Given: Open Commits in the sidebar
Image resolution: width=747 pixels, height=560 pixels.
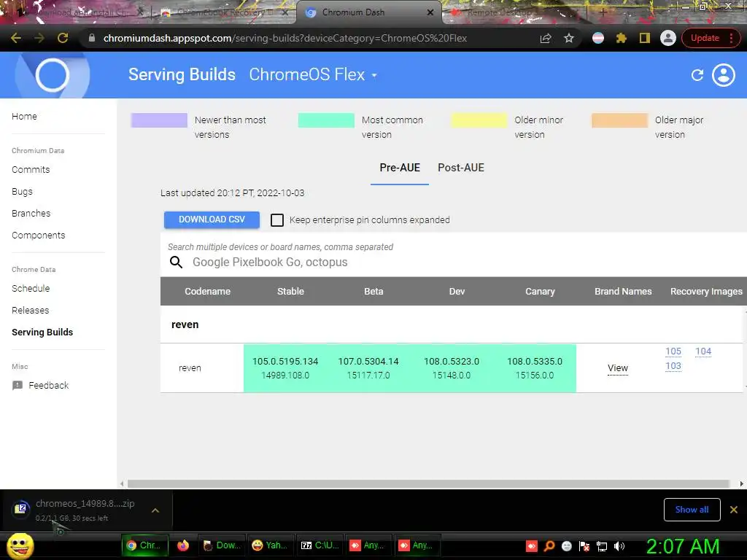Looking at the screenshot, I should [x=31, y=169].
